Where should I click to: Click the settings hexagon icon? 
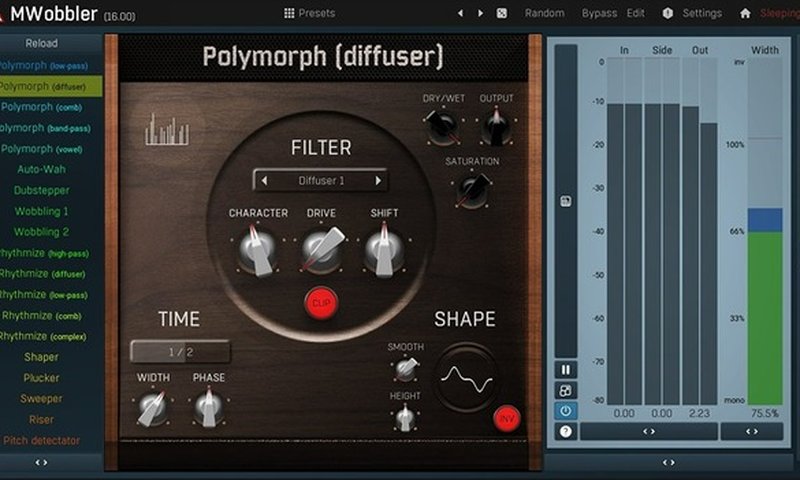(x=667, y=14)
